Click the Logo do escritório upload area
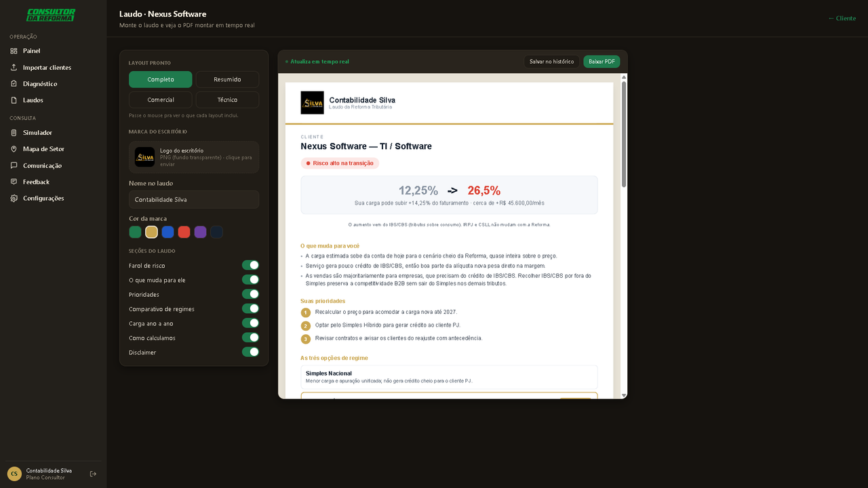This screenshot has width=868, height=488. 194,157
